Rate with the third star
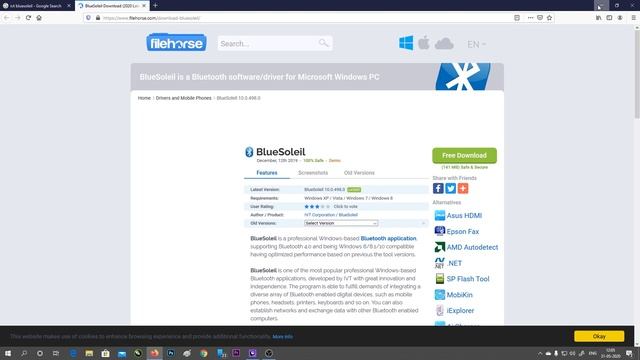The height and width of the screenshot is (360, 640). tap(317, 207)
